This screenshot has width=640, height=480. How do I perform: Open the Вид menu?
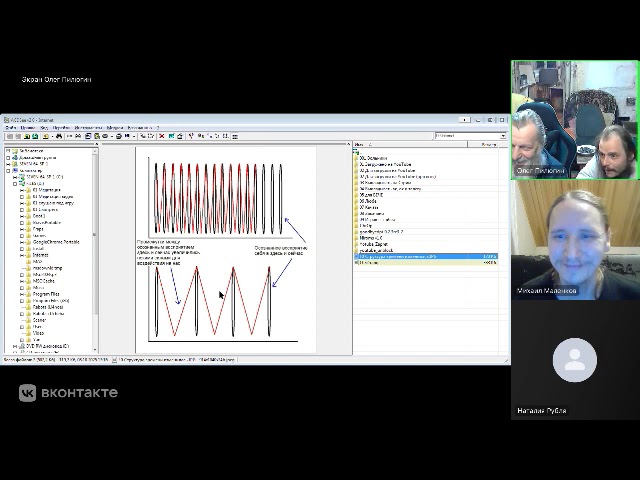[x=44, y=128]
